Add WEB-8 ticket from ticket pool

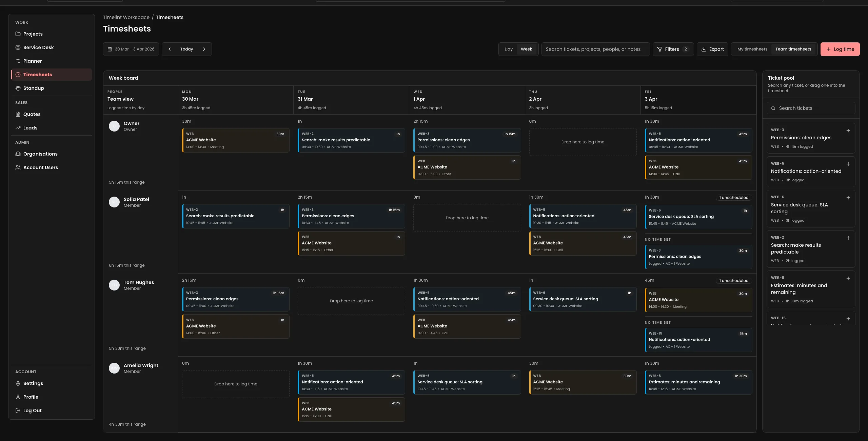point(848,278)
